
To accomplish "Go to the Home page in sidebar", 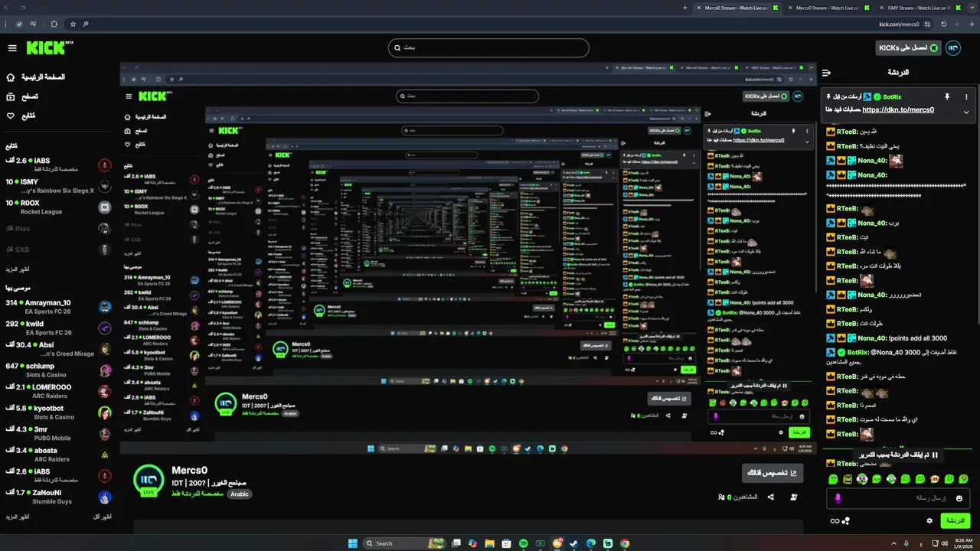I will [34, 77].
